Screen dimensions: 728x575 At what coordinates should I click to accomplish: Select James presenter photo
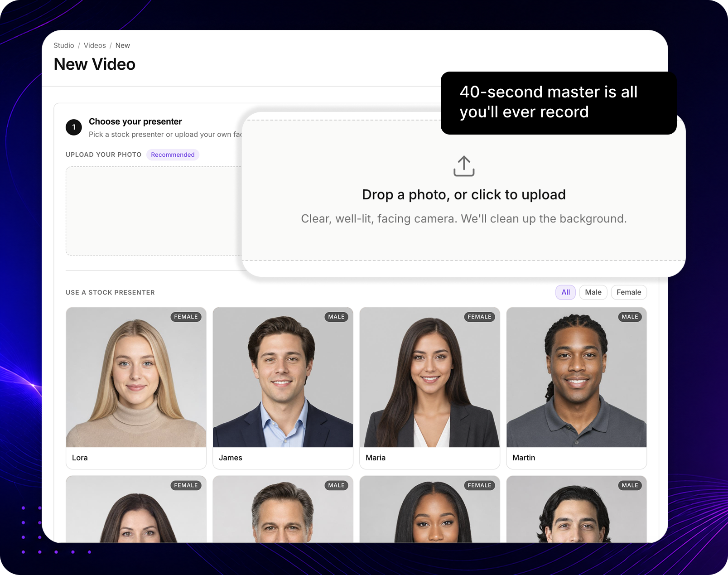(x=283, y=377)
